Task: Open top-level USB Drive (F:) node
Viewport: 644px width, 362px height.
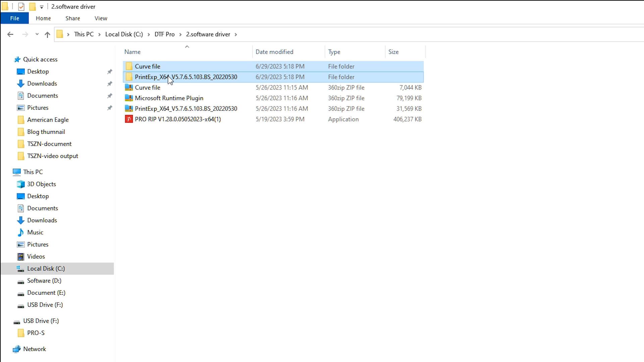Action: point(41,321)
